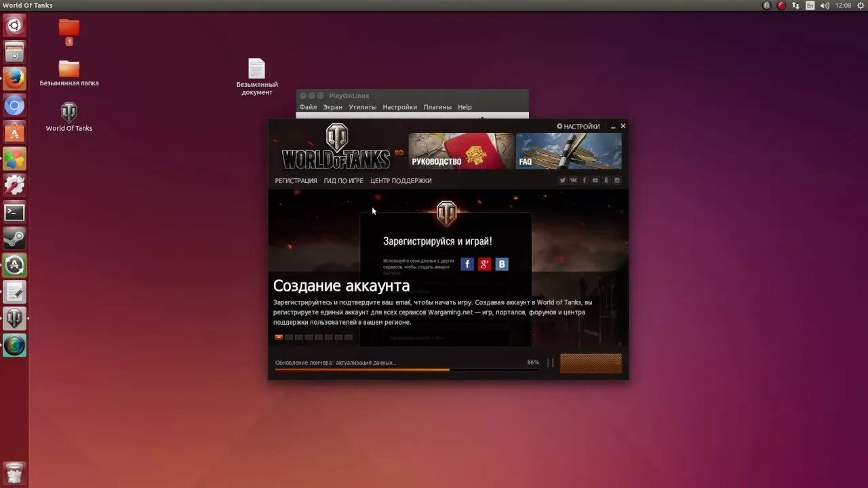Open the Instagram social icon
Viewport: 868px width, 488px height.
coord(616,180)
